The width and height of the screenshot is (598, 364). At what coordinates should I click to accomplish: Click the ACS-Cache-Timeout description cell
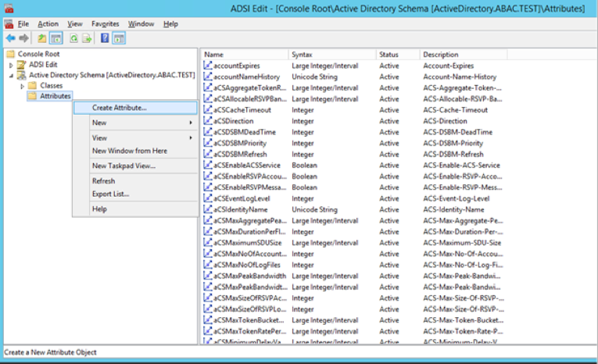[x=456, y=110]
